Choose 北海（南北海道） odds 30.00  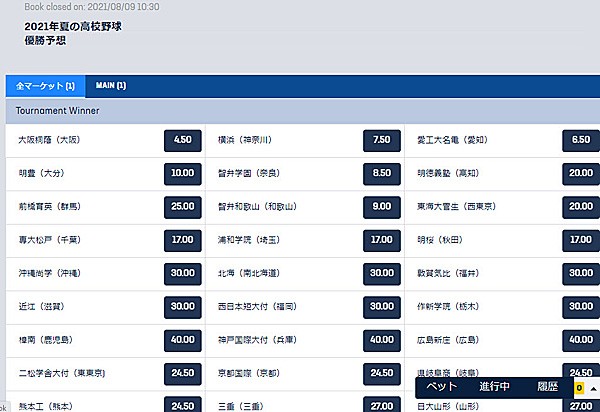click(381, 273)
